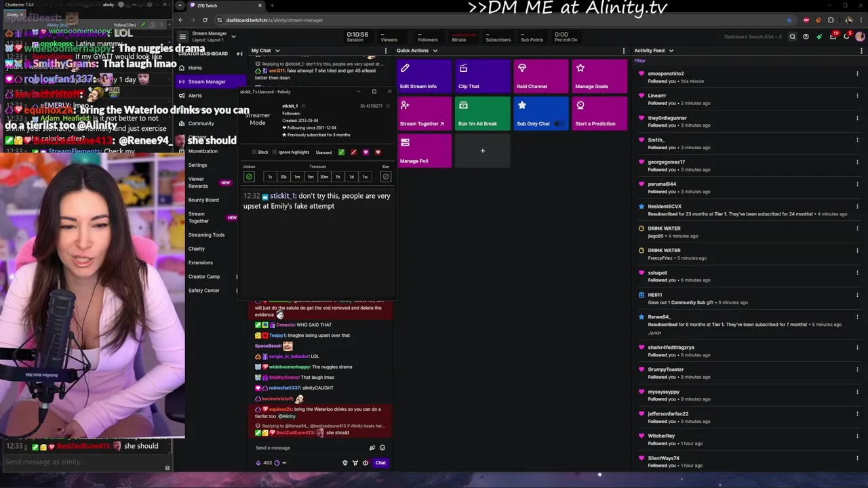Open Viewer Rewards in the sidebar
The height and width of the screenshot is (488, 868).
click(x=198, y=183)
